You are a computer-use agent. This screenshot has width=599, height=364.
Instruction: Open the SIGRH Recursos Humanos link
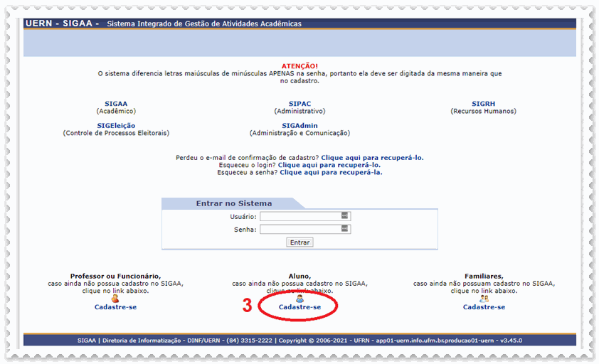(483, 104)
